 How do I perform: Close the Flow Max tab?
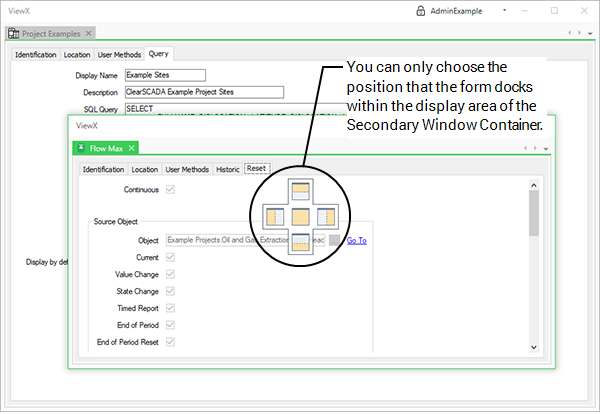click(131, 148)
